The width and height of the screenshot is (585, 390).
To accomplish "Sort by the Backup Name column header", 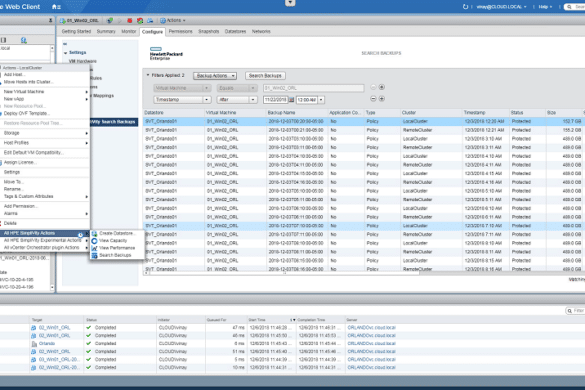I will (x=296, y=112).
